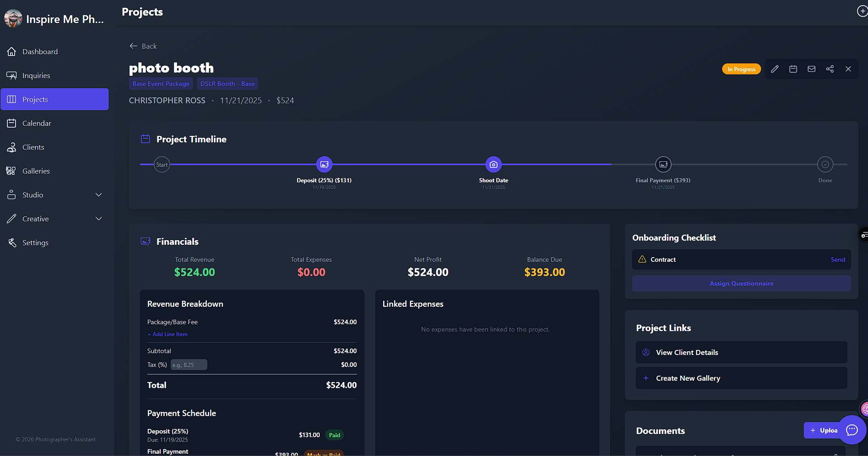
Task: Click the CHRISTOPHER ROSS client name
Action: [167, 101]
